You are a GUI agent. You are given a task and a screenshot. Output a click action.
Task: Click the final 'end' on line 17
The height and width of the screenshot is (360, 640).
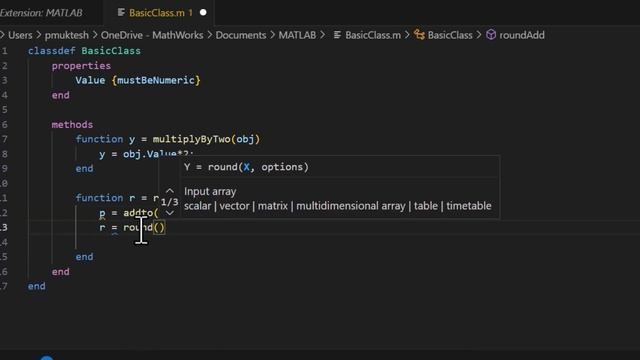click(36, 286)
